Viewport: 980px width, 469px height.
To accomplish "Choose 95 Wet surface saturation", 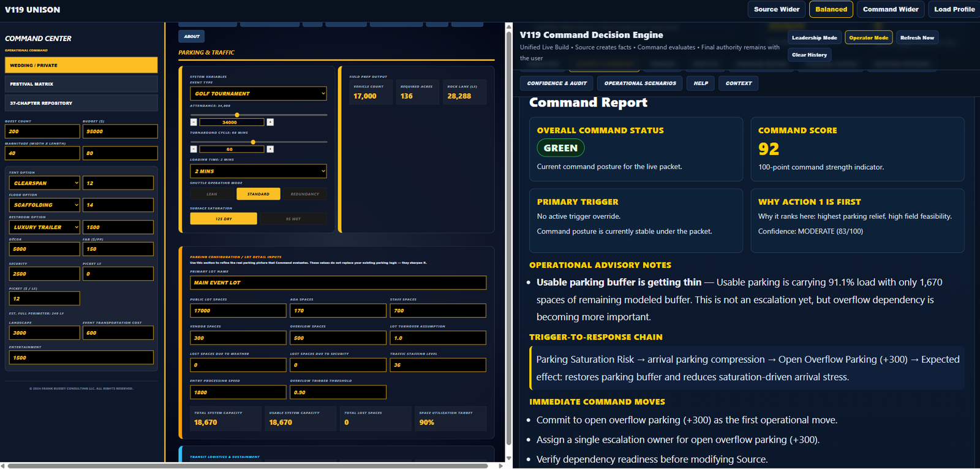I will 293,219.
